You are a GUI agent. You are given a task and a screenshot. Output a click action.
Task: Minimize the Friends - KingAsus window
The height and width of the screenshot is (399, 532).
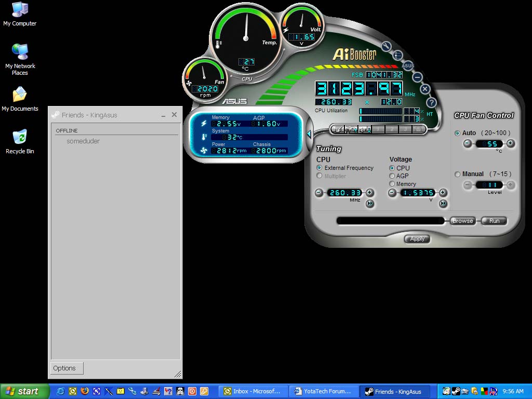[163, 115]
